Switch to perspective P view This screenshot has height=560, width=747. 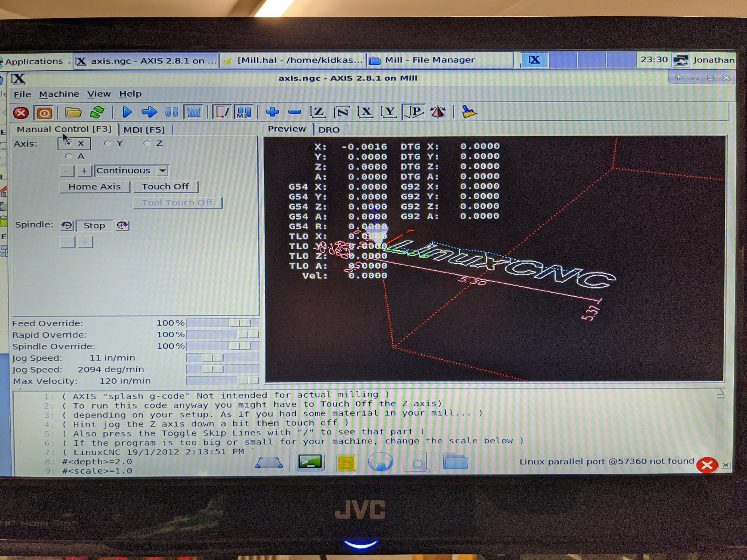(413, 112)
